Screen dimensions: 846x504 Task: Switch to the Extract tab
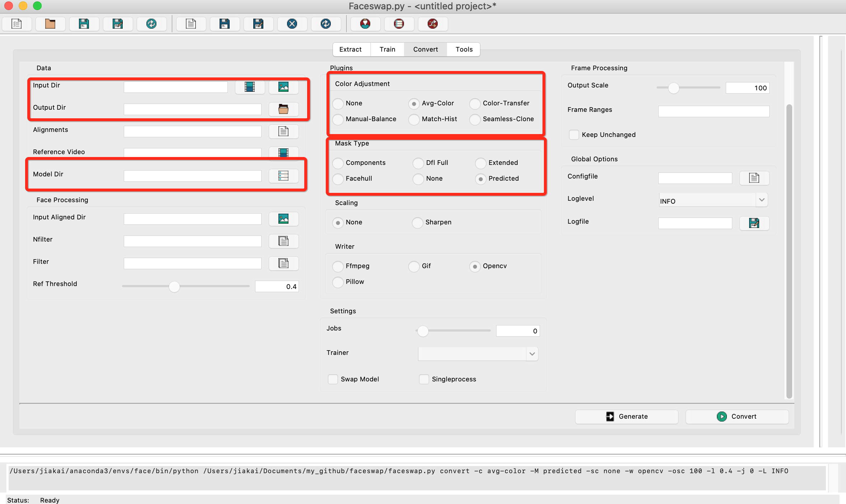coord(351,49)
